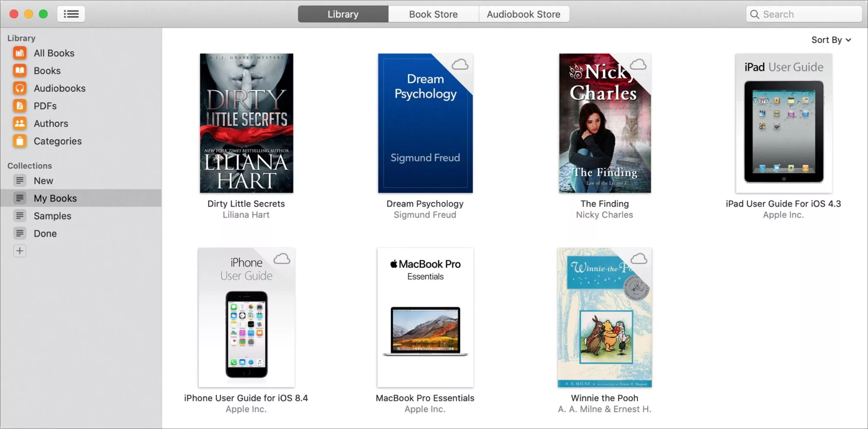The width and height of the screenshot is (868, 429).
Task: Download Dream Psychology via its cloud icon
Action: (460, 64)
